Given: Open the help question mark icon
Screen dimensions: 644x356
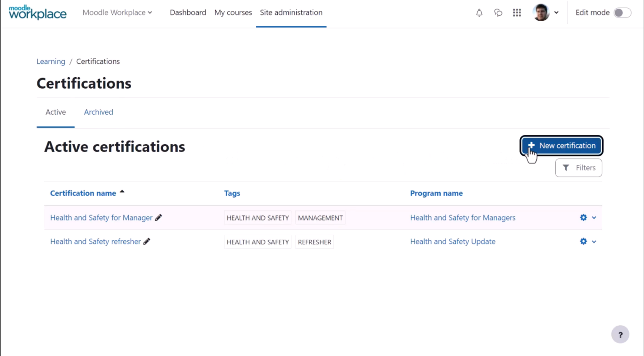Looking at the screenshot, I should 620,334.
